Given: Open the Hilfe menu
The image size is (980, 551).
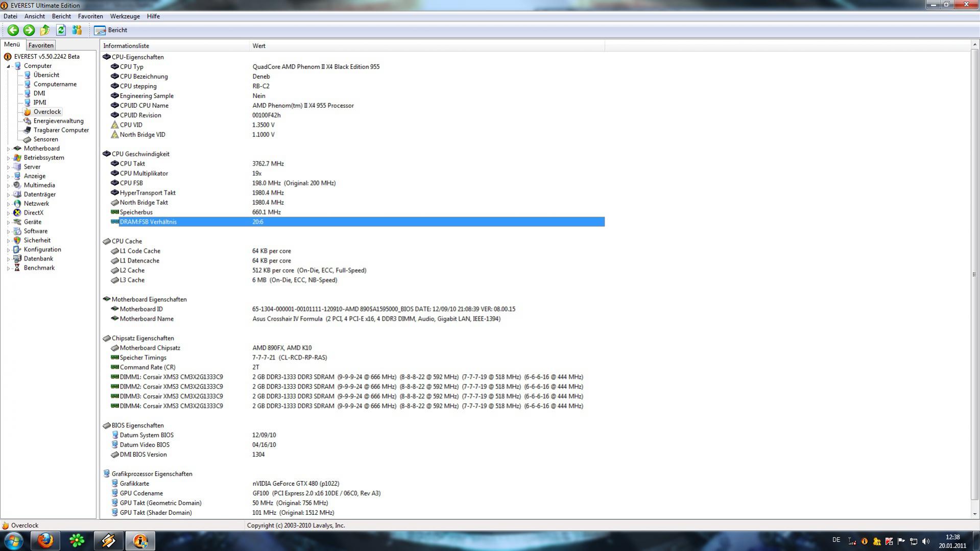Looking at the screenshot, I should pos(153,16).
